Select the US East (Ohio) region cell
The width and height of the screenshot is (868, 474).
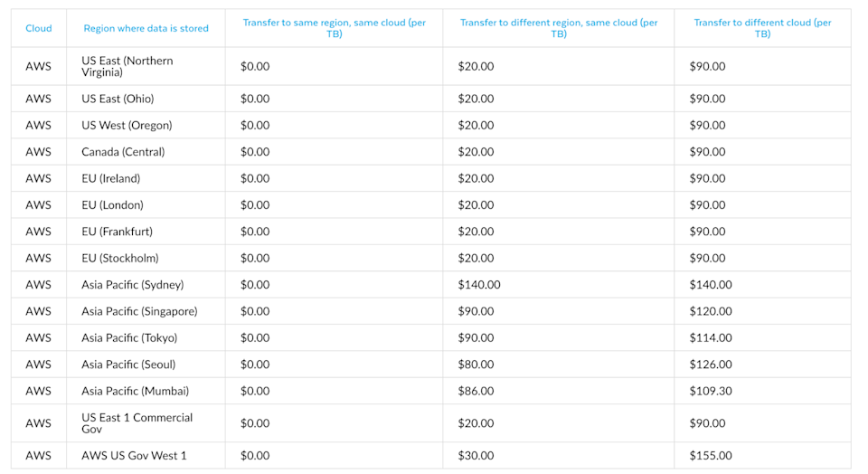coord(118,99)
